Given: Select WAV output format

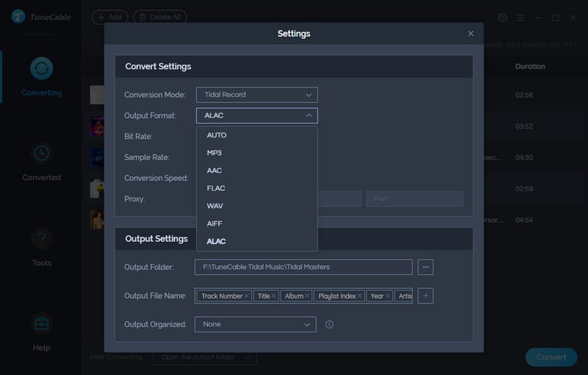Looking at the screenshot, I should coord(257,206).
